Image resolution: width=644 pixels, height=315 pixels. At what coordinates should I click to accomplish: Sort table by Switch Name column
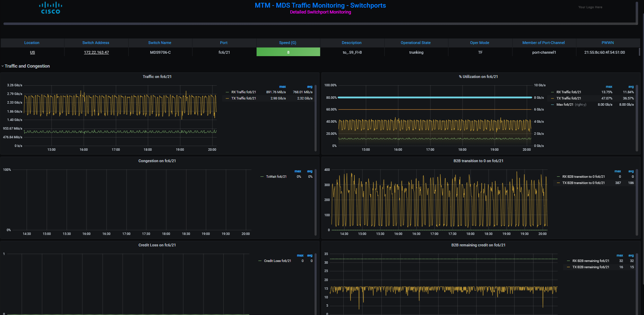160,43
